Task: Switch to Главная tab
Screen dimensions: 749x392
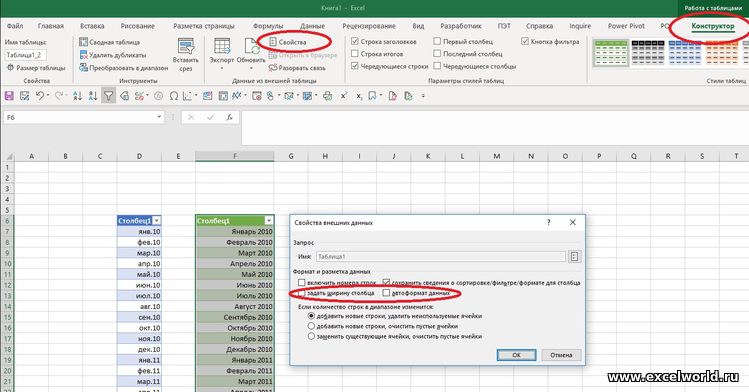Action: point(51,26)
